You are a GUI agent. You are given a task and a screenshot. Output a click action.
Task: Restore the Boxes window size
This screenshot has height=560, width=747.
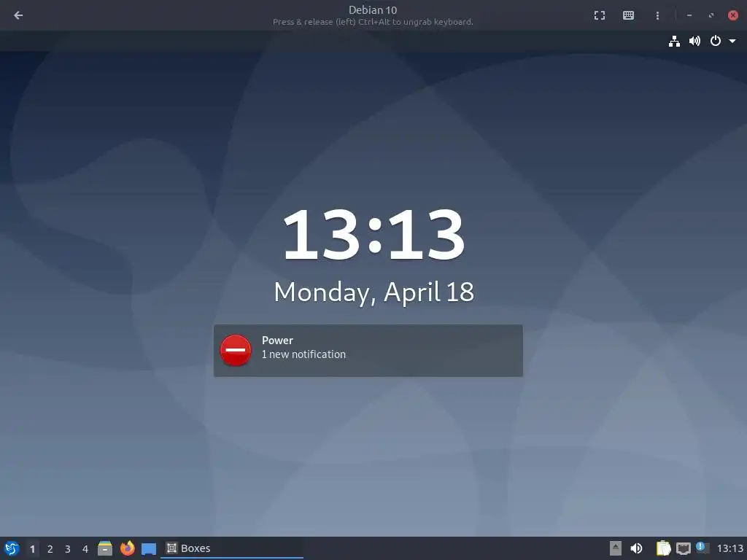click(x=711, y=15)
